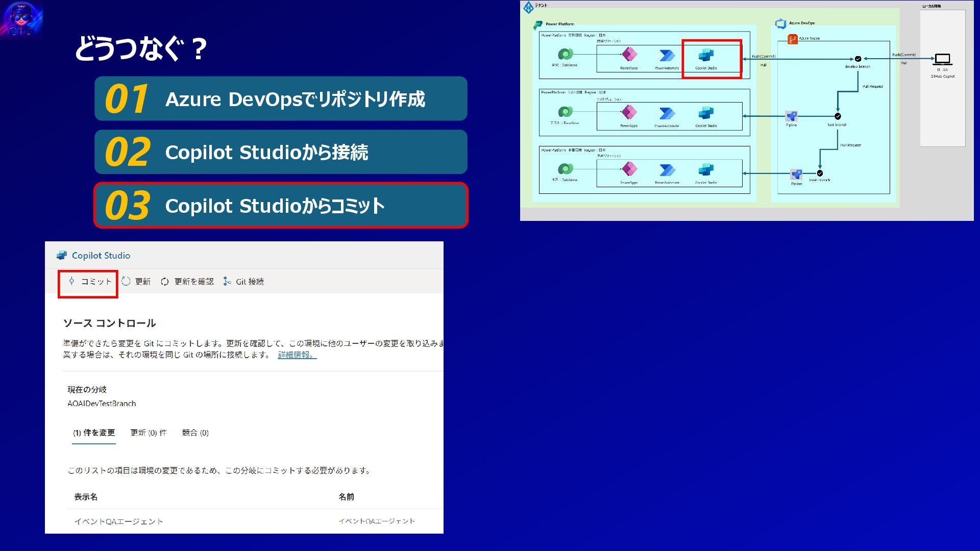Click the Copilot Studio icon in production environment
This screenshot has width=980, height=551.
click(706, 169)
